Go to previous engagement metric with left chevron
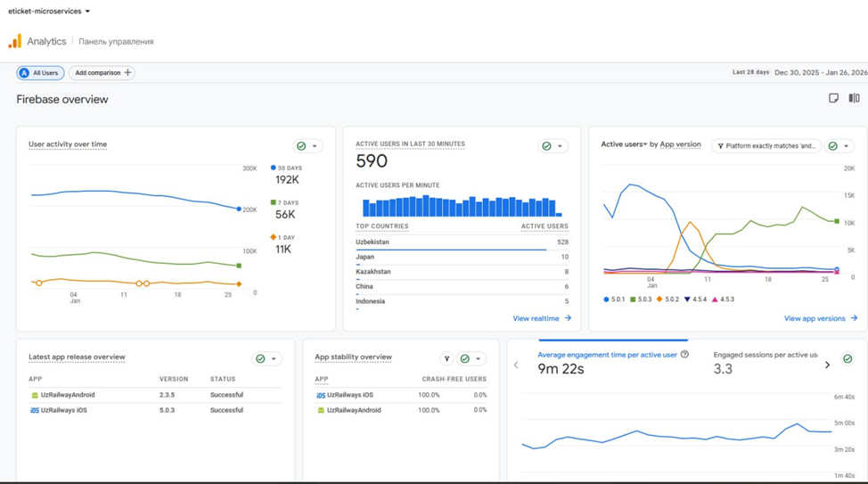 (516, 365)
